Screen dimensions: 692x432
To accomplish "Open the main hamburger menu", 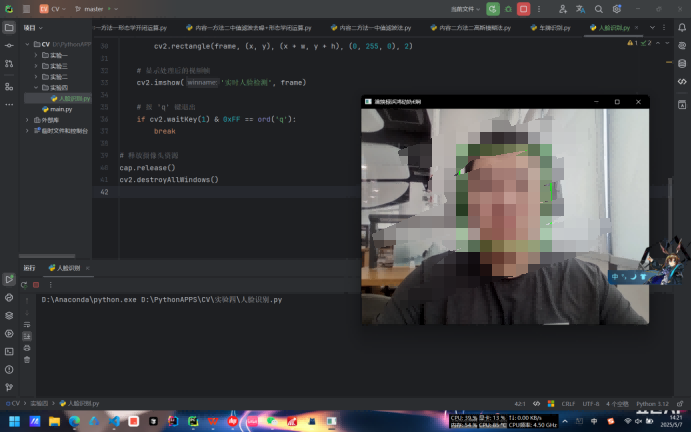I will tap(26, 9).
